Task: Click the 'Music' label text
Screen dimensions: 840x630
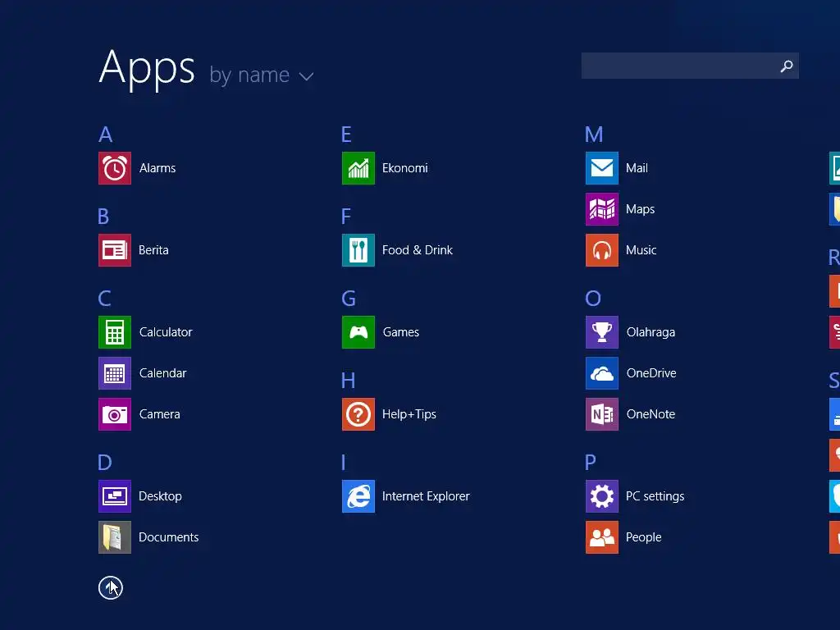Action: (641, 250)
